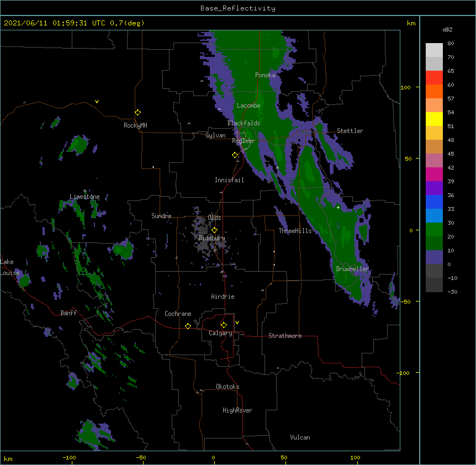Click the white asterisk marker above Limestone
476x465 pixels.
click(x=85, y=191)
